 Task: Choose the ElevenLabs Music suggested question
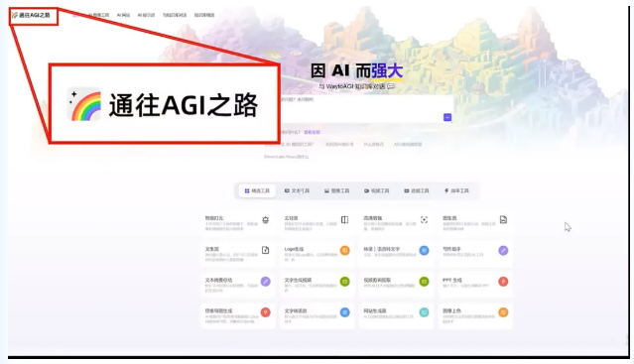(287, 157)
